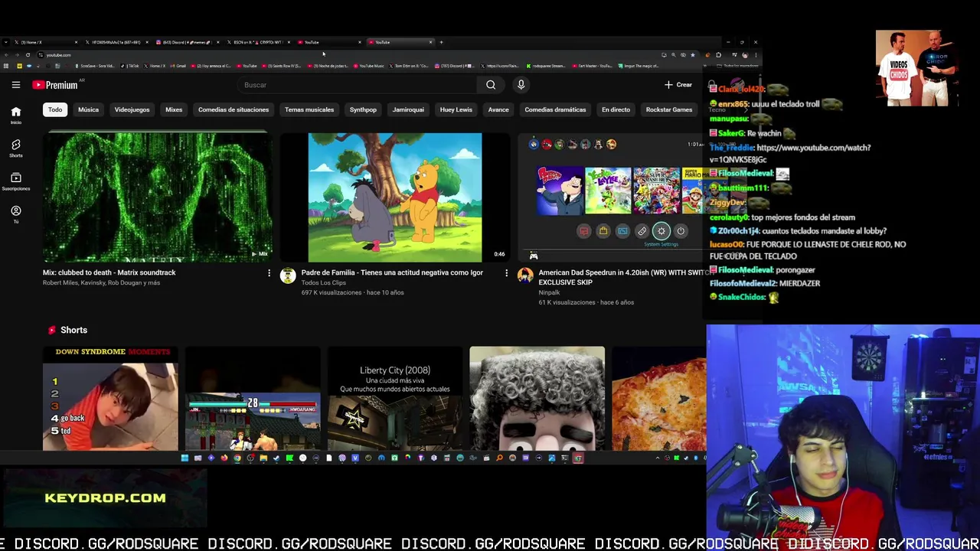Open Google Chrome from the taskbar
The height and width of the screenshot is (551, 980).
tap(237, 458)
